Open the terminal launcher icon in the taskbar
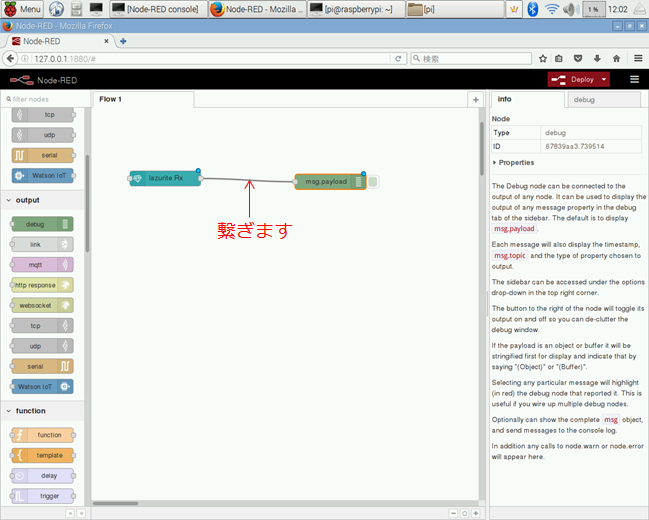 (x=96, y=9)
